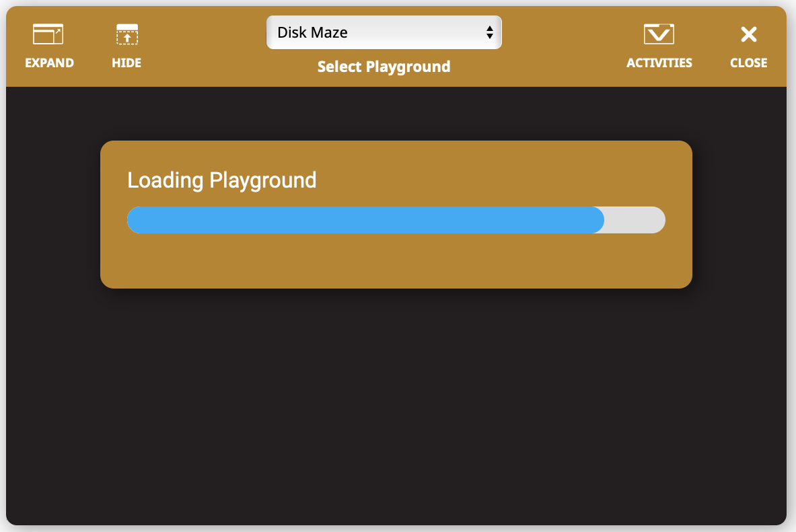This screenshot has width=796, height=532.
Task: Click the checkmark-box icon above ACTIVITIES
Action: point(659,32)
